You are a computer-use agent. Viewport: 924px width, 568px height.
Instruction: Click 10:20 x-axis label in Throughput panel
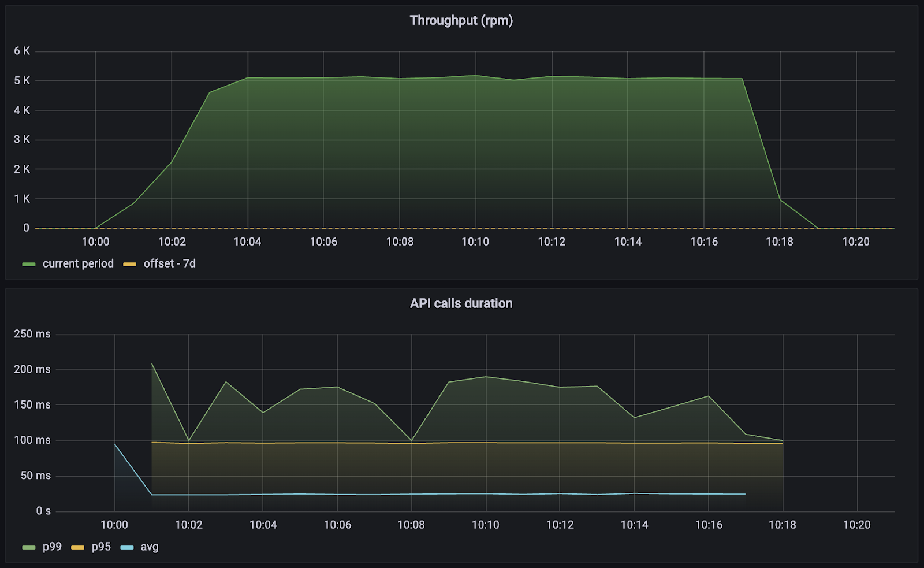855,242
